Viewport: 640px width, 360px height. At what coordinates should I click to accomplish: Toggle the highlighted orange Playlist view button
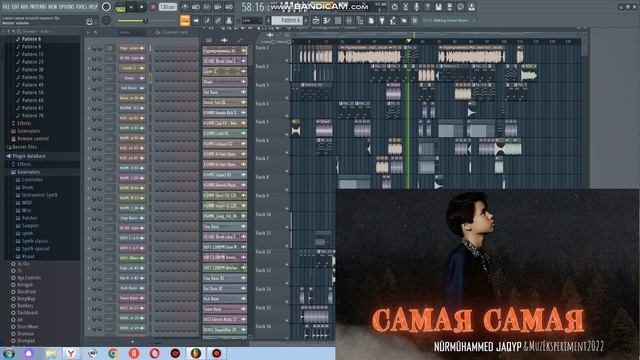tap(185, 20)
